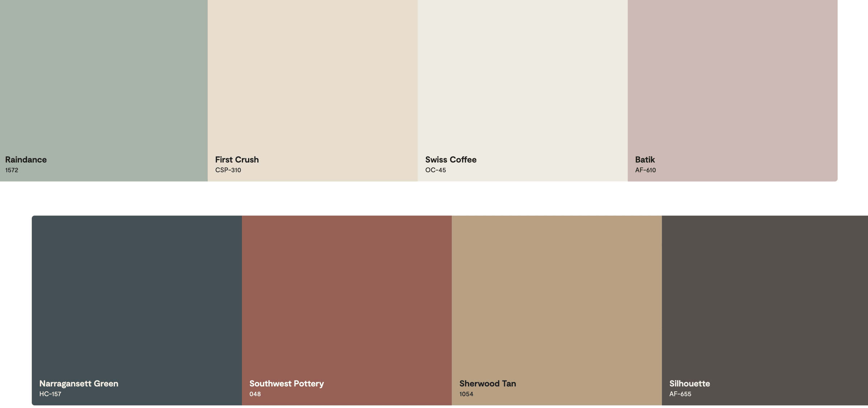
Task: Click the "Silhouette" color name
Action: pos(689,383)
